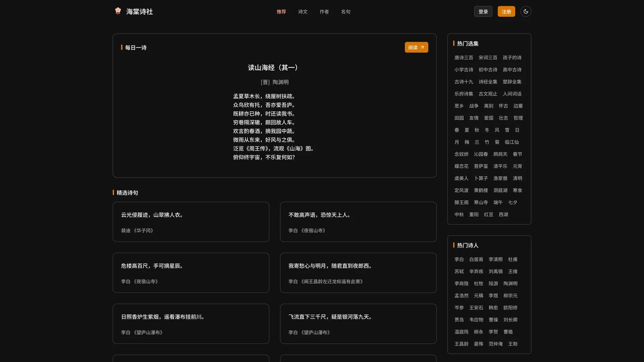Open 宋词三百 collection link
The height and width of the screenshot is (362, 644).
point(488,57)
